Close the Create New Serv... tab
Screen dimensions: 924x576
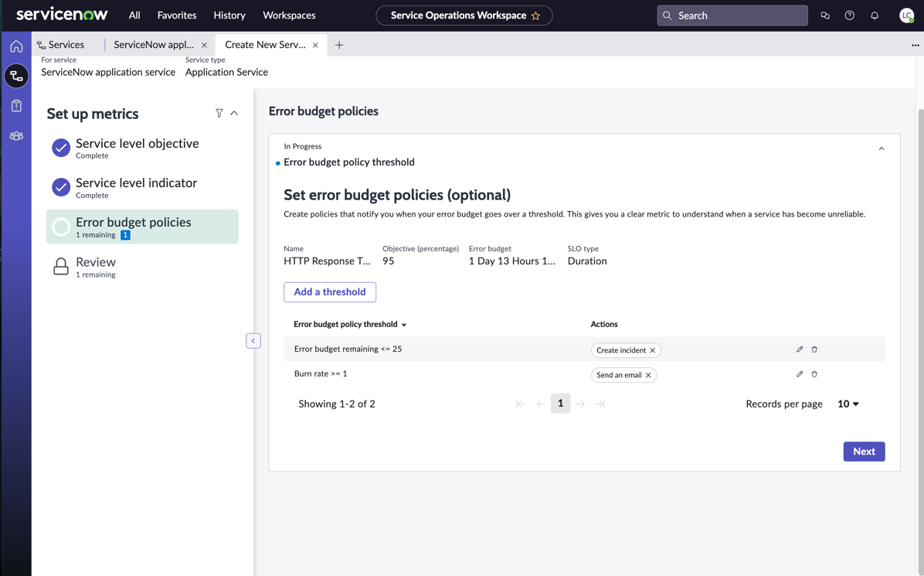315,45
